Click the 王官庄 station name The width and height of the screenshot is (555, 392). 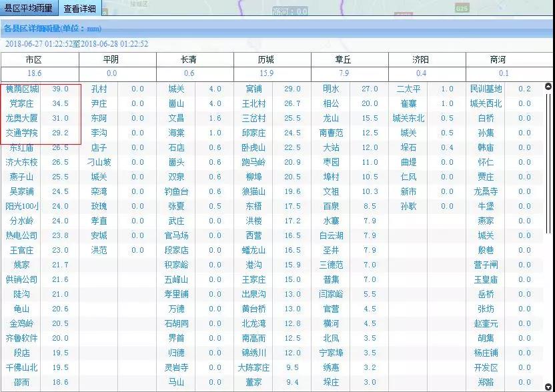[21, 251]
